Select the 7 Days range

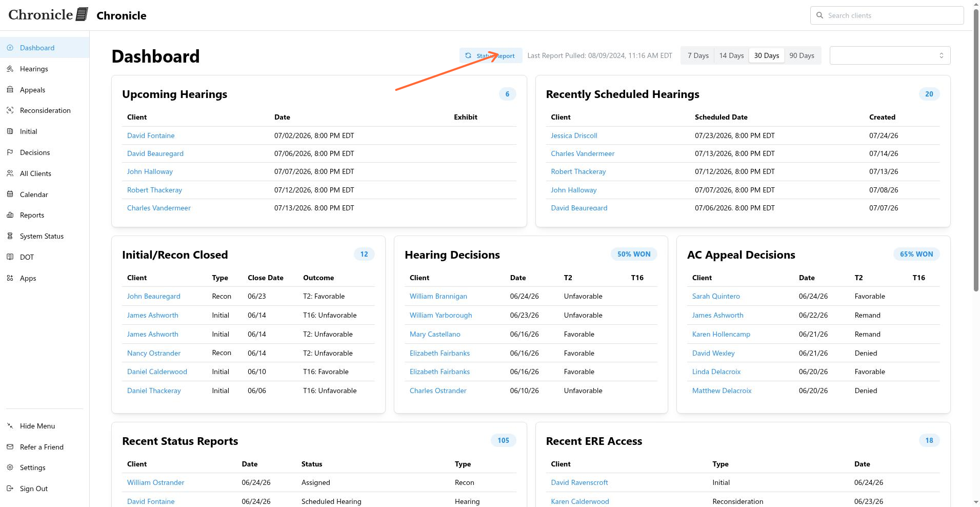click(698, 55)
